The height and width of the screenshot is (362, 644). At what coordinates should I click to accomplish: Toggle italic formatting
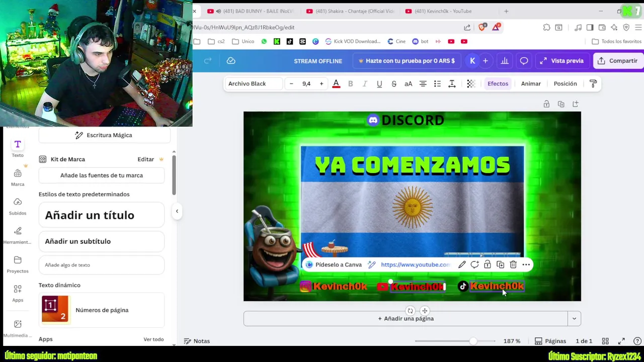(x=365, y=84)
